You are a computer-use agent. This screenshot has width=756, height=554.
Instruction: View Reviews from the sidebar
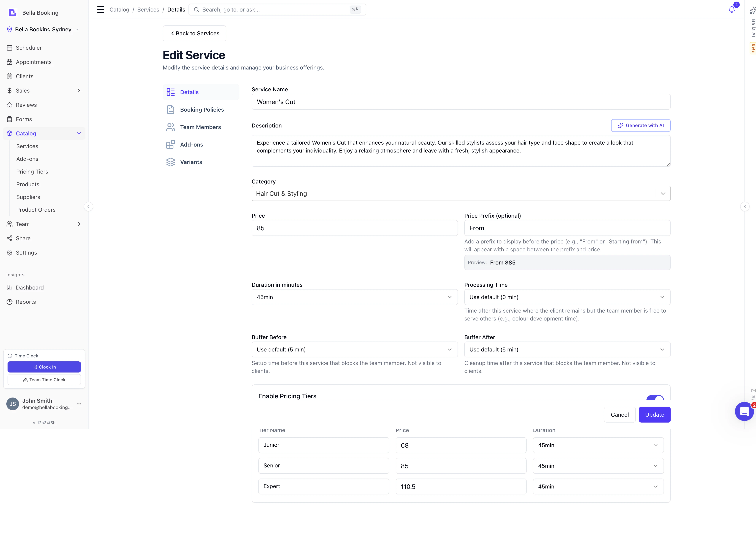(x=26, y=105)
